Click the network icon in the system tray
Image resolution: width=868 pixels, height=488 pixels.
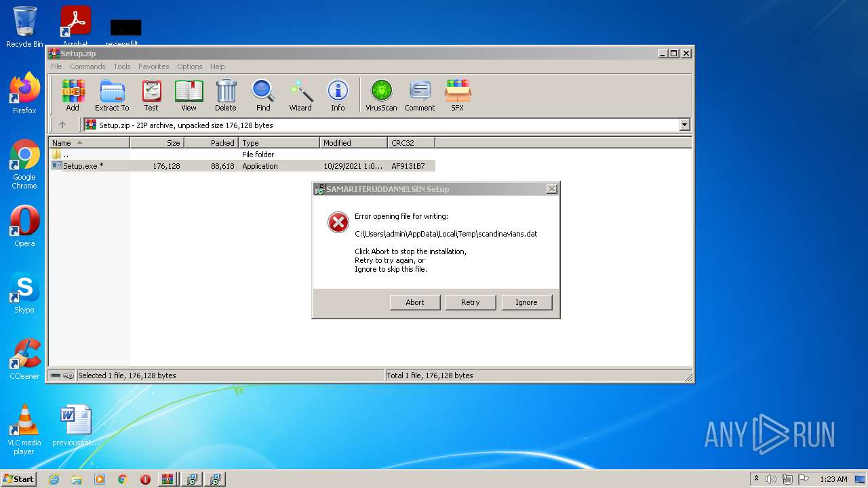(x=787, y=479)
